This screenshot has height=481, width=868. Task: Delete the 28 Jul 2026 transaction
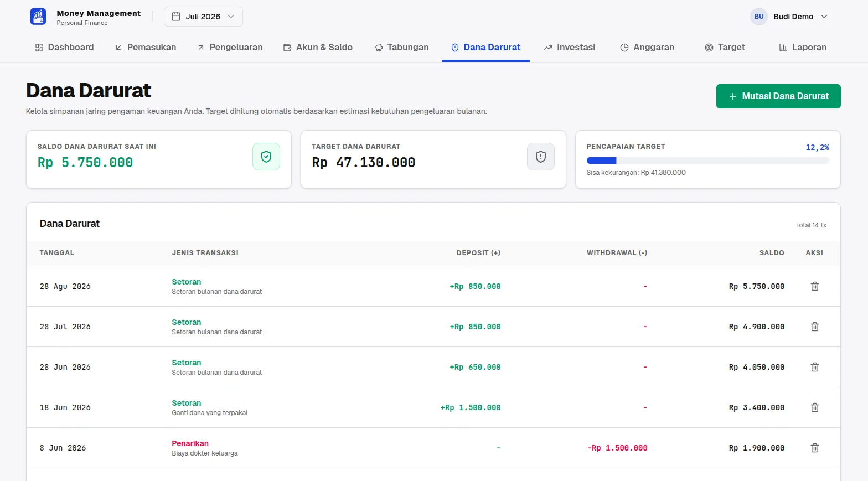[815, 327]
